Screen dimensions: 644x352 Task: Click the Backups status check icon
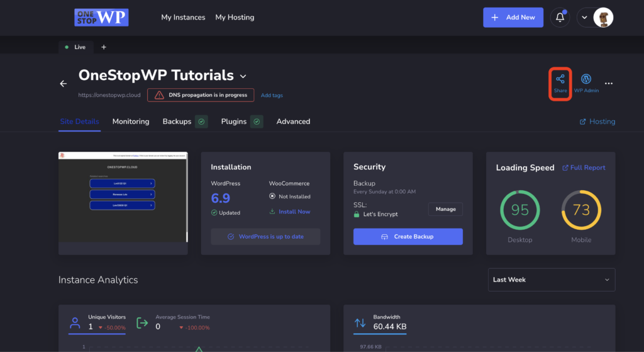coord(201,122)
